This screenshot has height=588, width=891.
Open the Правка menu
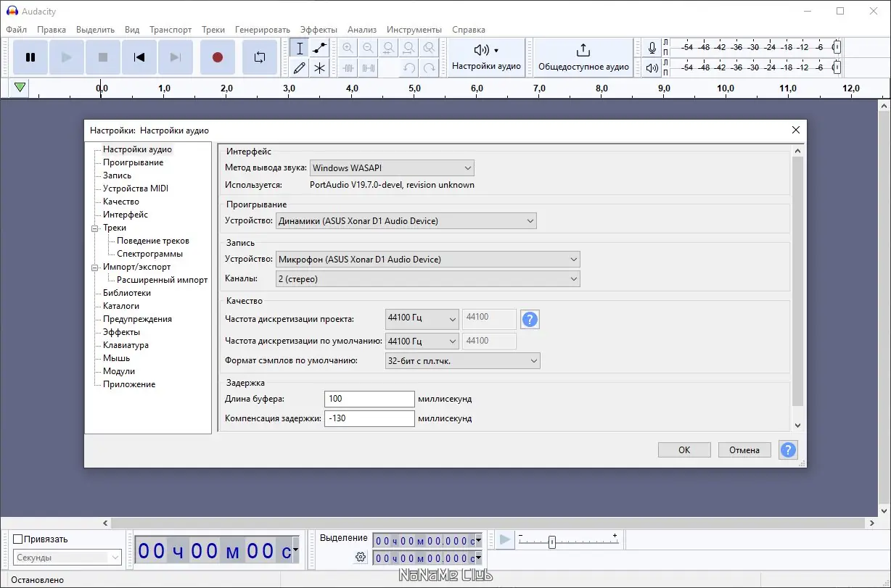[x=52, y=30]
